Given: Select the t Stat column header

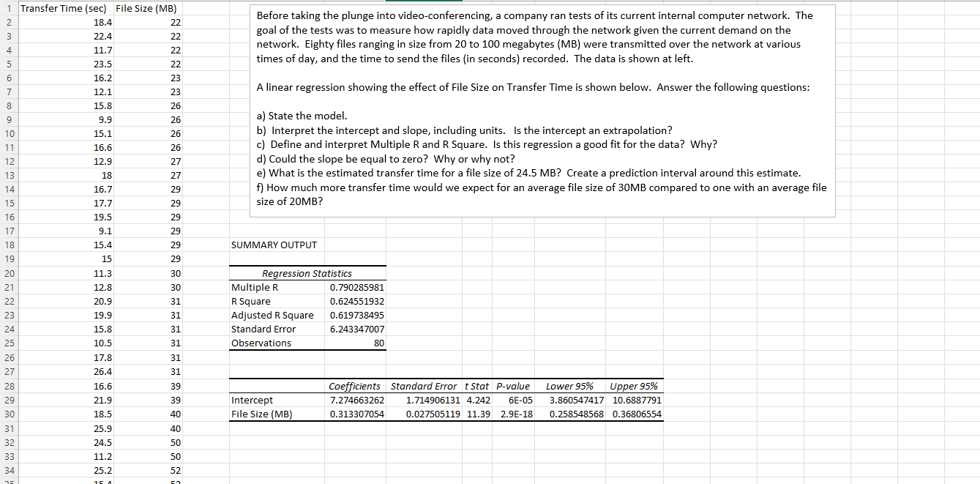Looking at the screenshot, I should click(476, 386).
